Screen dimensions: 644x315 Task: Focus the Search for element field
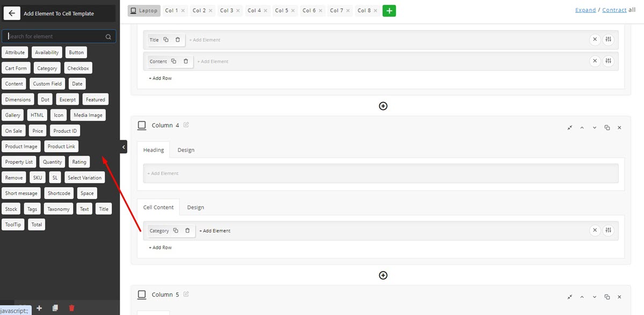pyautogui.click(x=59, y=37)
